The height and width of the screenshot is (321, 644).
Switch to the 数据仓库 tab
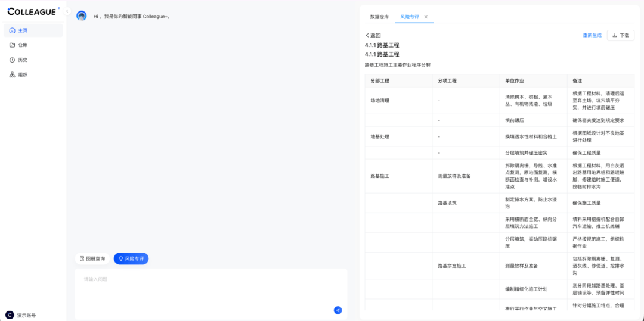point(379,17)
